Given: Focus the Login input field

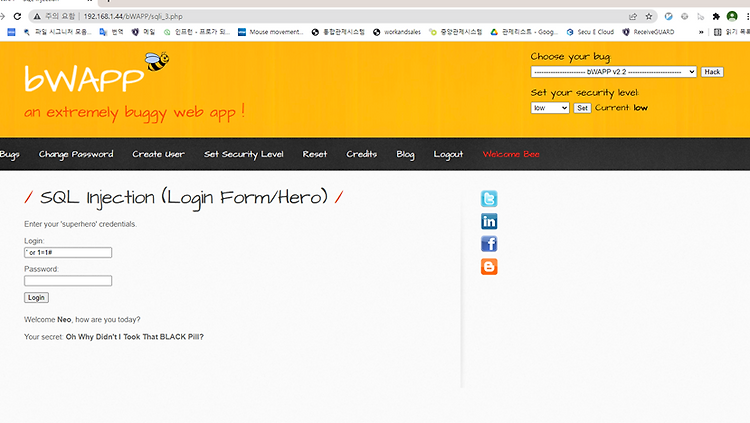Looking at the screenshot, I should [x=68, y=253].
